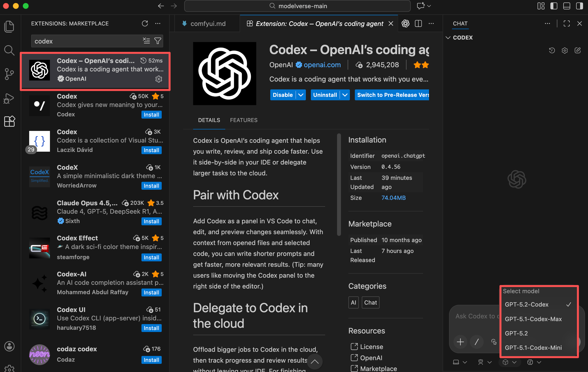Click the filter extensions funnel icon

[x=158, y=41]
